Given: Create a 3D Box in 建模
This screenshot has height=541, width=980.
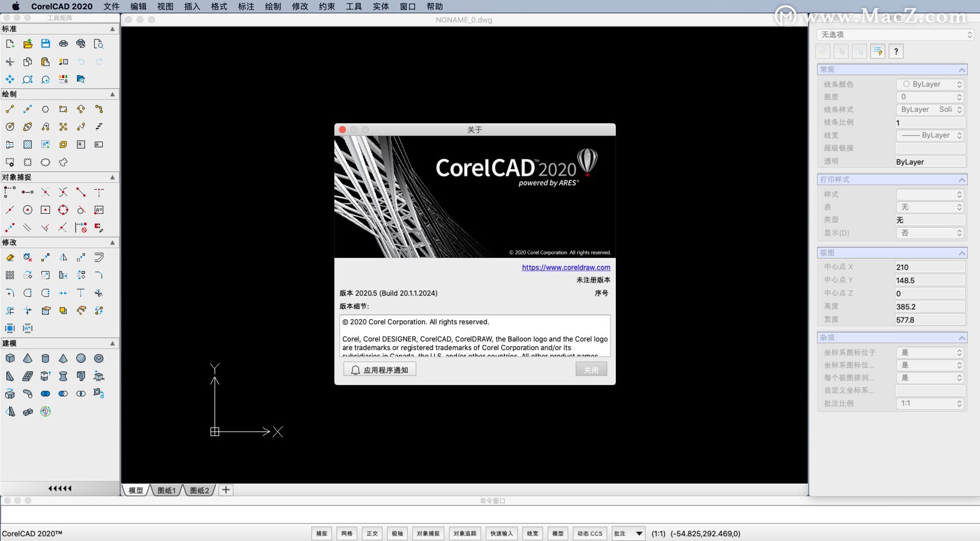Looking at the screenshot, I should point(10,358).
